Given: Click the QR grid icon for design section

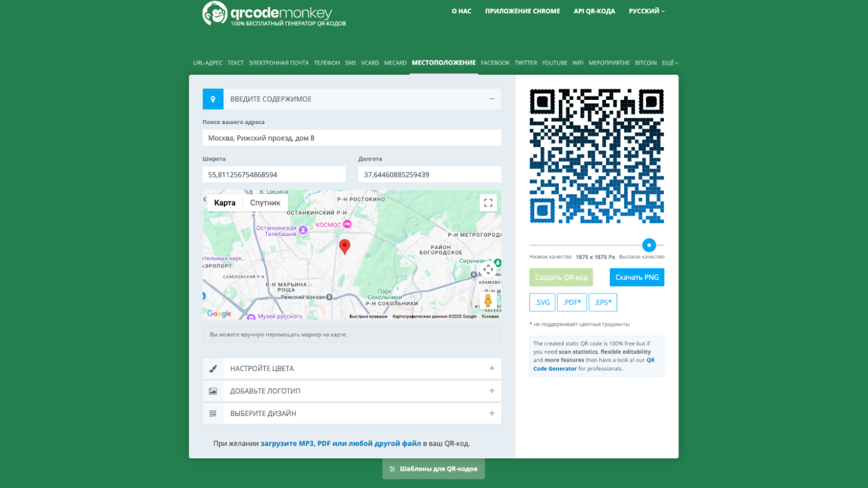Looking at the screenshot, I should (213, 414).
